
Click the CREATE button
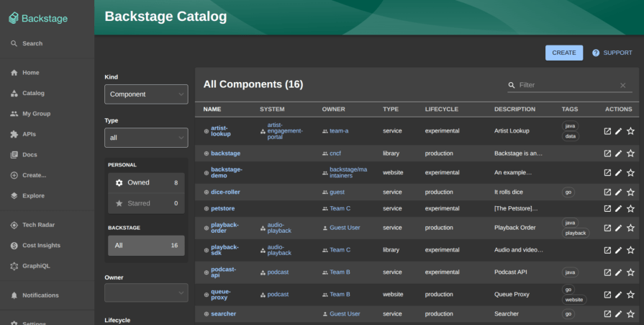point(564,53)
